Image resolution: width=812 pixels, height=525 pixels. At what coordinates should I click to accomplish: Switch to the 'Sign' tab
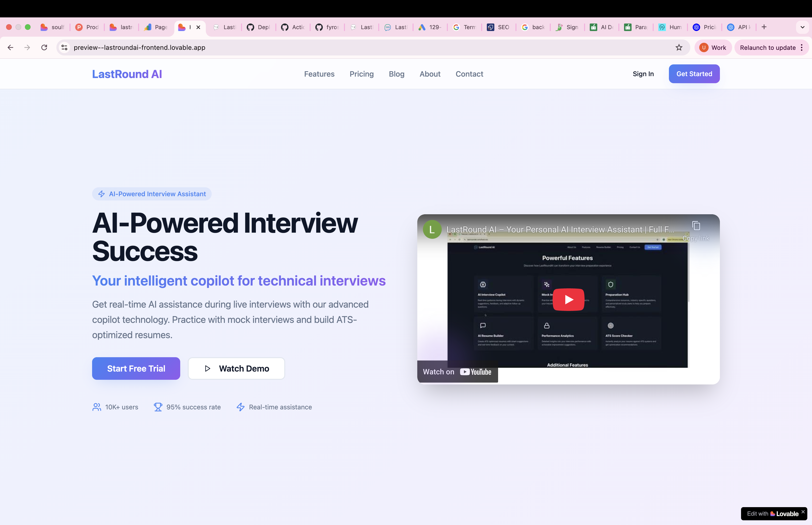(x=568, y=27)
